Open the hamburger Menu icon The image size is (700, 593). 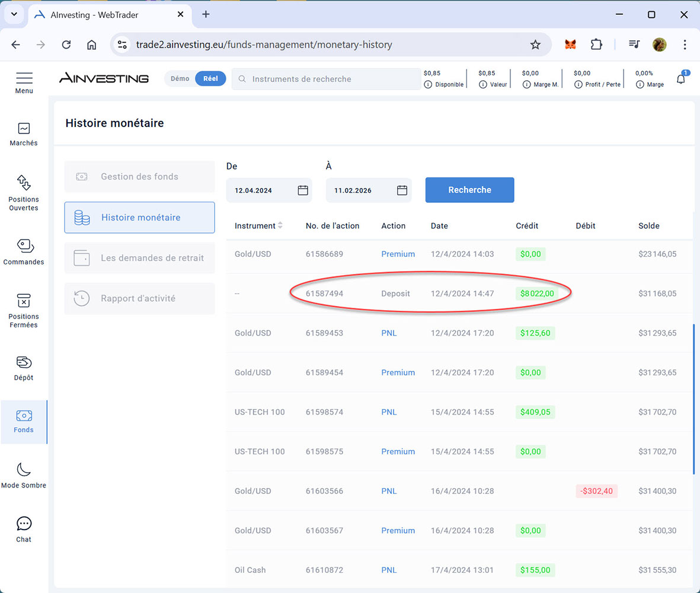(24, 79)
